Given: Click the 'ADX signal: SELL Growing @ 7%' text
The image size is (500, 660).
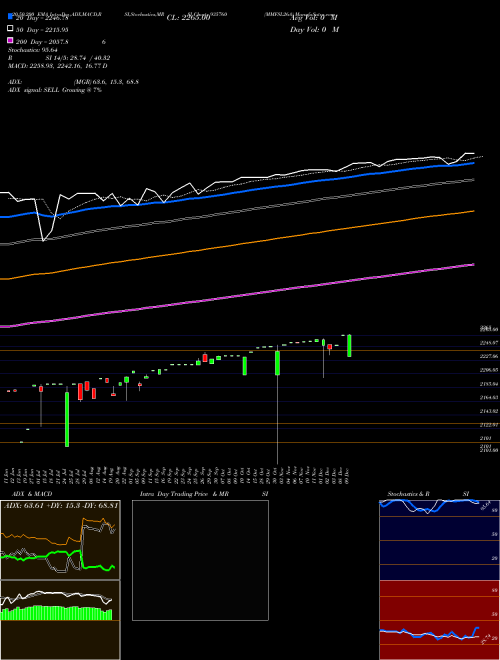Looking at the screenshot, I should tap(55, 90).
